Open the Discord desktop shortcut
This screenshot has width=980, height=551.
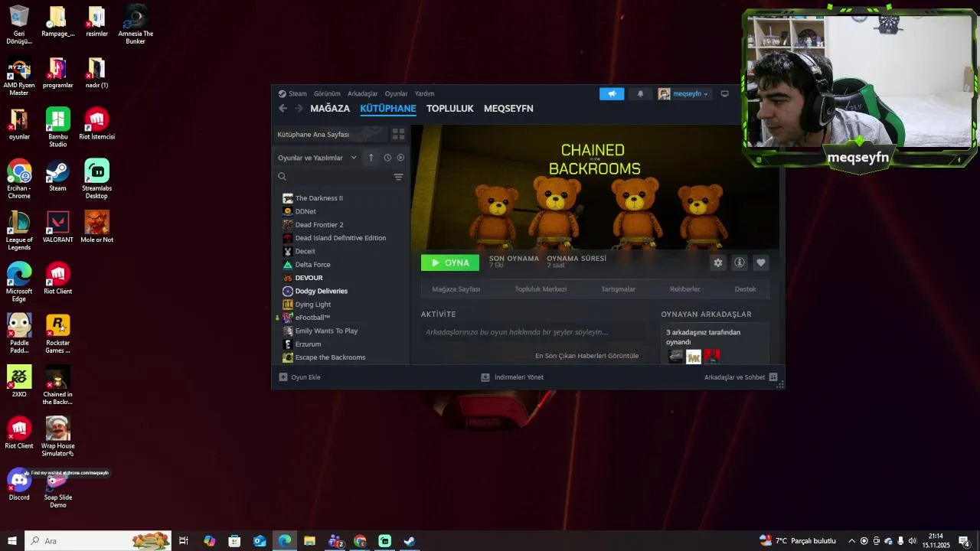click(x=19, y=485)
